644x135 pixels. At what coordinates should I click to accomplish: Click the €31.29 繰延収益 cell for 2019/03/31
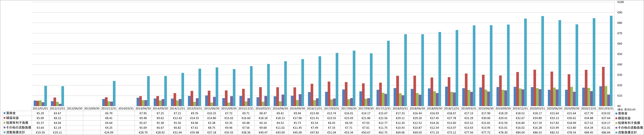[x=469, y=118]
